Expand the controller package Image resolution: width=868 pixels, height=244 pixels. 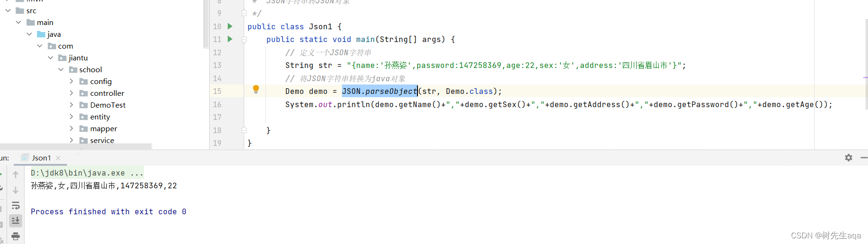point(71,93)
